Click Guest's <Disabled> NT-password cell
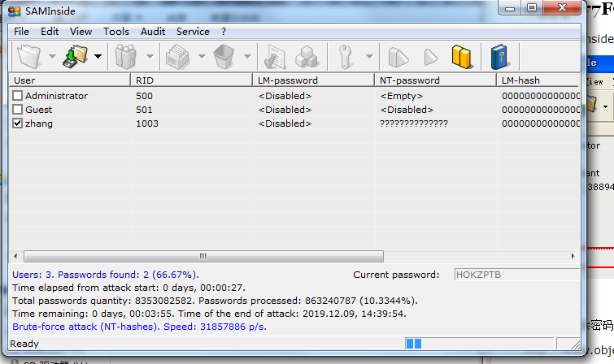This screenshot has height=364, width=614. coord(407,110)
